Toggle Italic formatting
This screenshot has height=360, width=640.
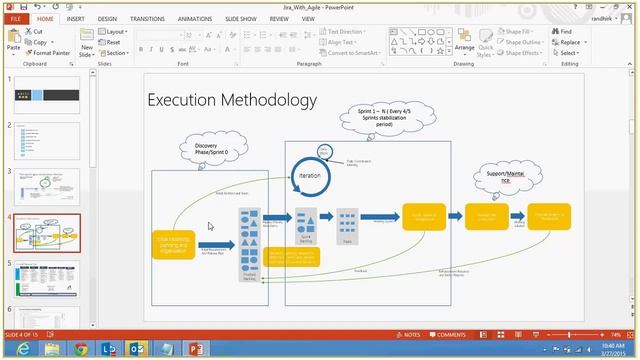[151, 49]
